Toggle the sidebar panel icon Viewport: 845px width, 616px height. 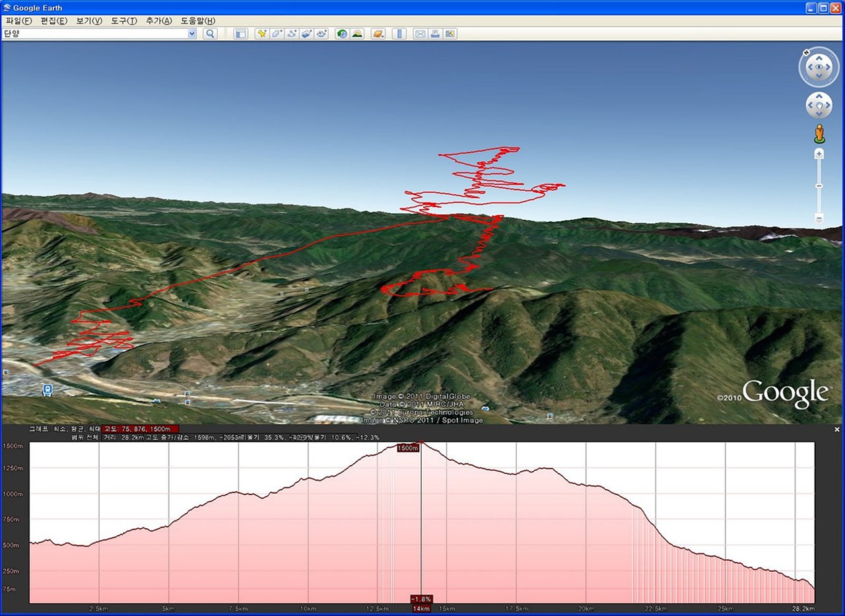tap(241, 34)
